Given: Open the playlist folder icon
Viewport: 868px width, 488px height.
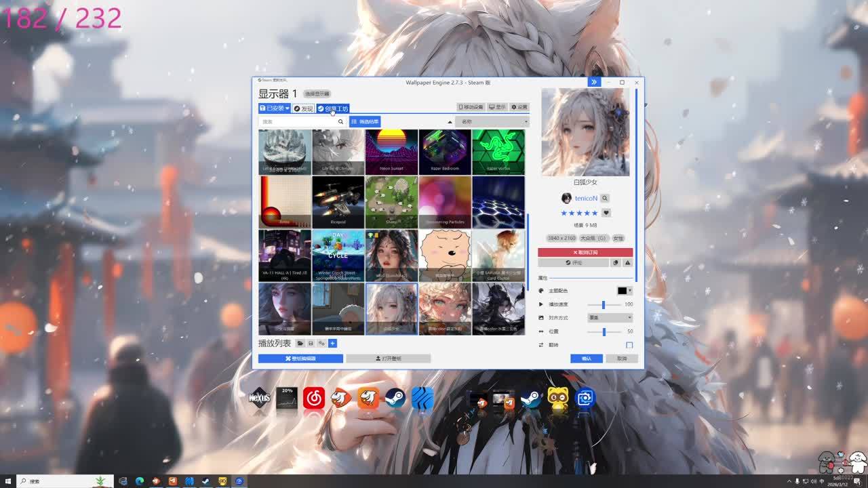Looking at the screenshot, I should coord(300,344).
